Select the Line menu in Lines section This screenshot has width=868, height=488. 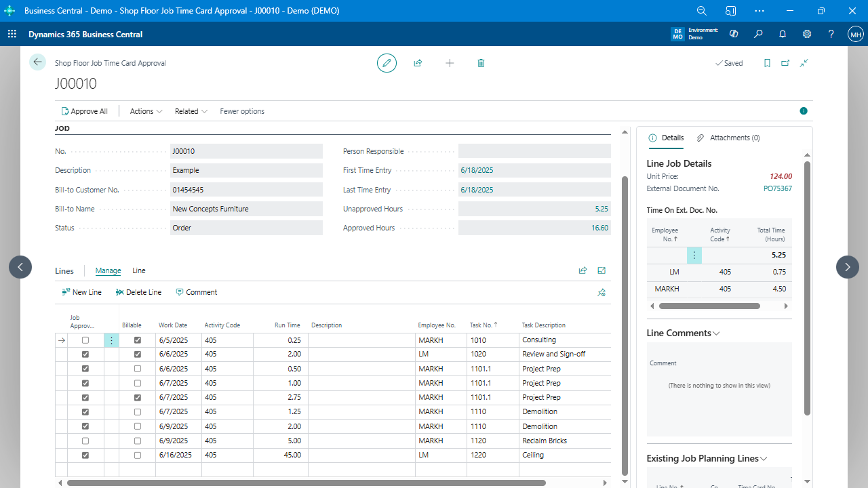(x=138, y=270)
